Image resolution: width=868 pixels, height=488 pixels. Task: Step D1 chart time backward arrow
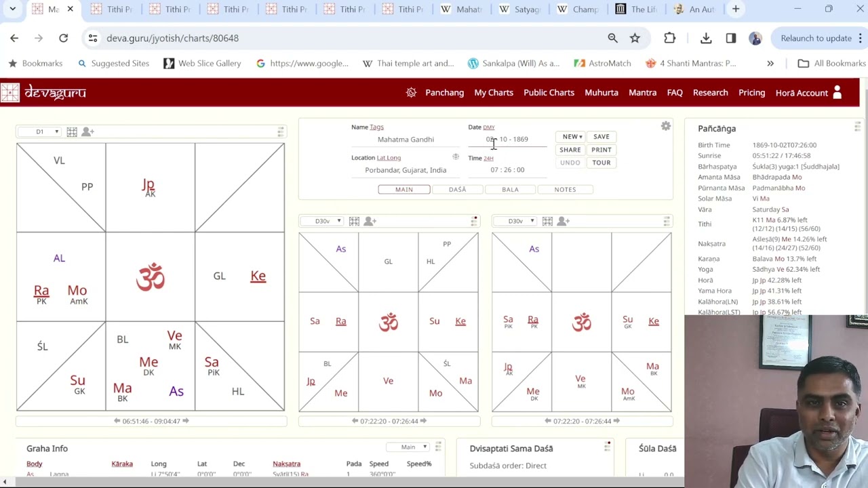(117, 421)
